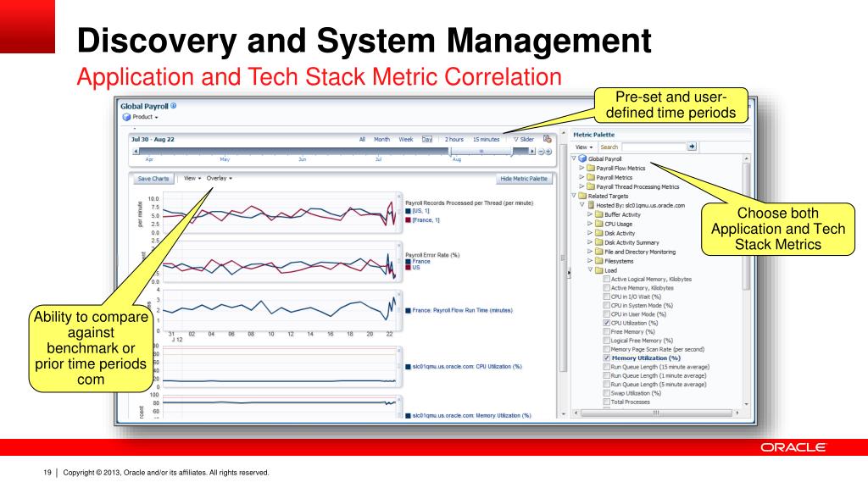868x488 pixels.
Task: Click the Global Payroll cube icon in tree
Action: click(x=582, y=158)
